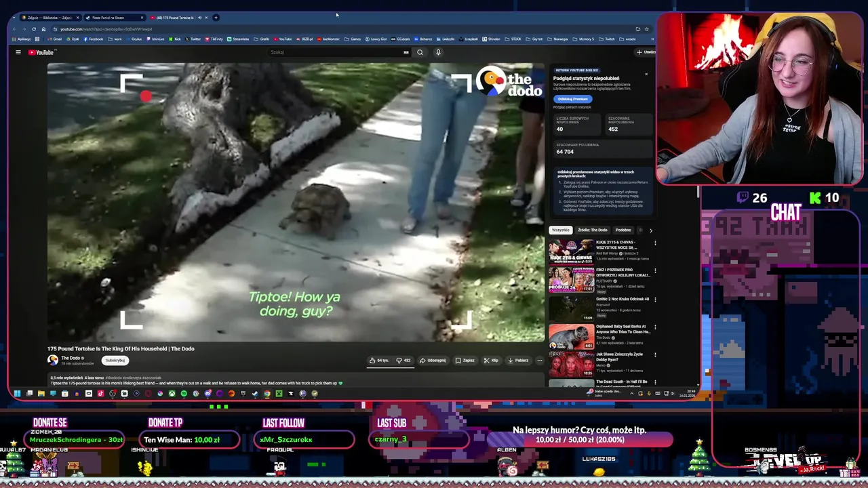
Task: Bookmark this page with the star icon
Action: pos(646,29)
